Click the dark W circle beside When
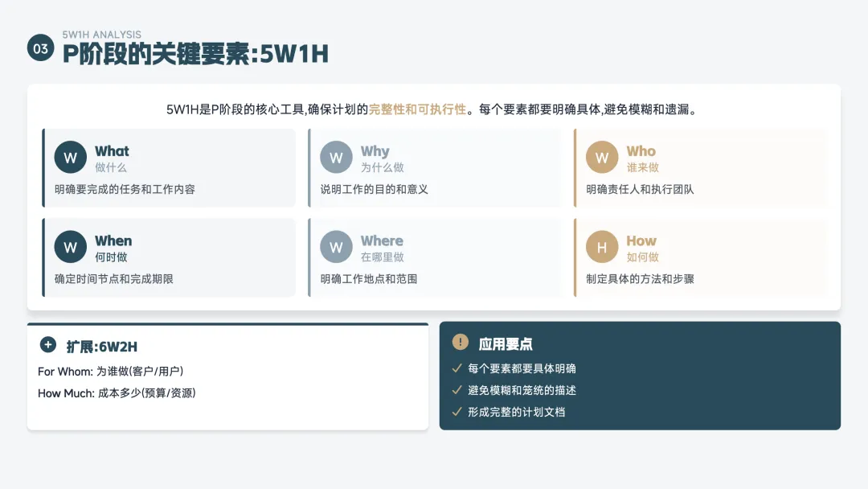The image size is (868, 489). (70, 247)
